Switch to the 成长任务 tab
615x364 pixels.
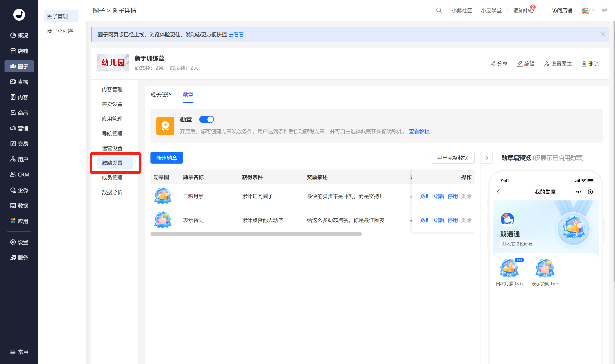(x=161, y=95)
